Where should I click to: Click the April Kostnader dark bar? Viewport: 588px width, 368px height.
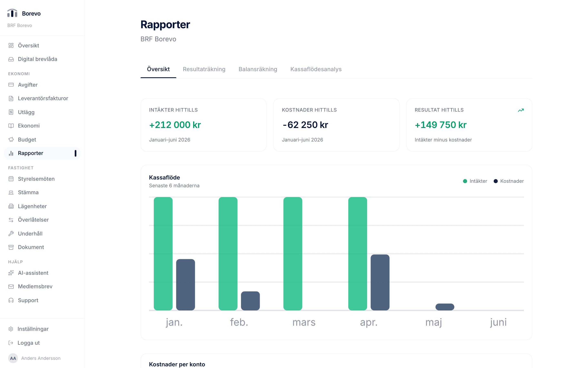[x=380, y=282]
